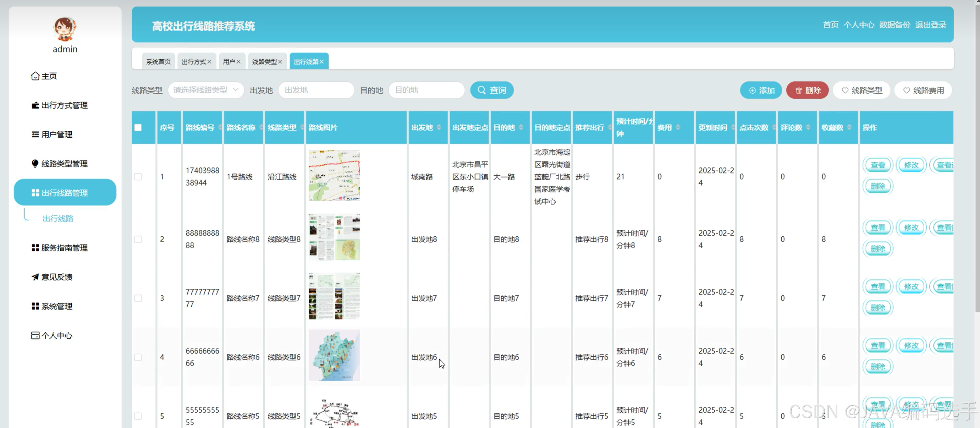Click the bulb icon for 线路类型管理

pyautogui.click(x=35, y=164)
